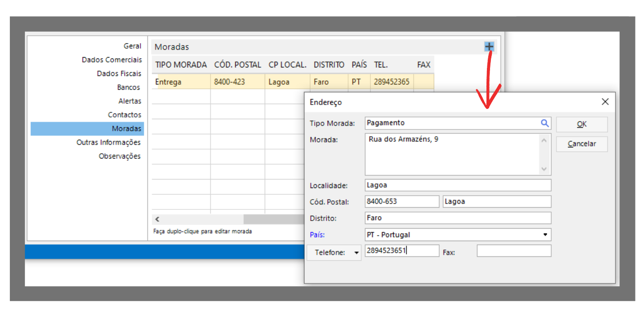Select the Bancos section
This screenshot has width=644, height=313.
point(129,88)
